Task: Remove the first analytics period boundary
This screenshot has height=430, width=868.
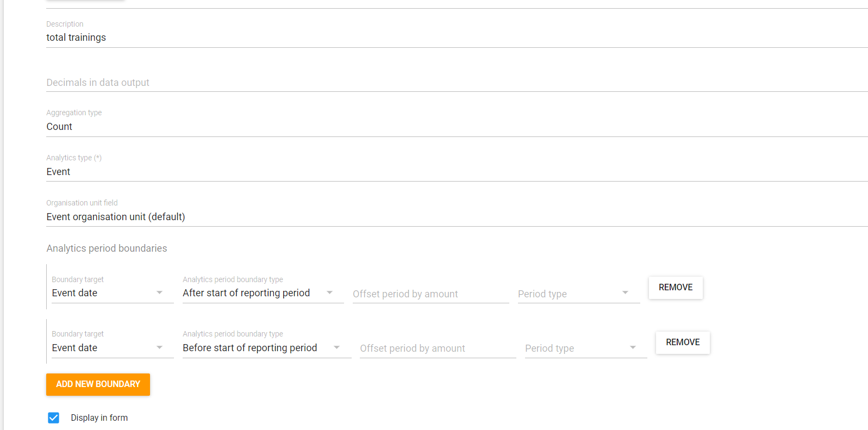Action: coord(676,288)
